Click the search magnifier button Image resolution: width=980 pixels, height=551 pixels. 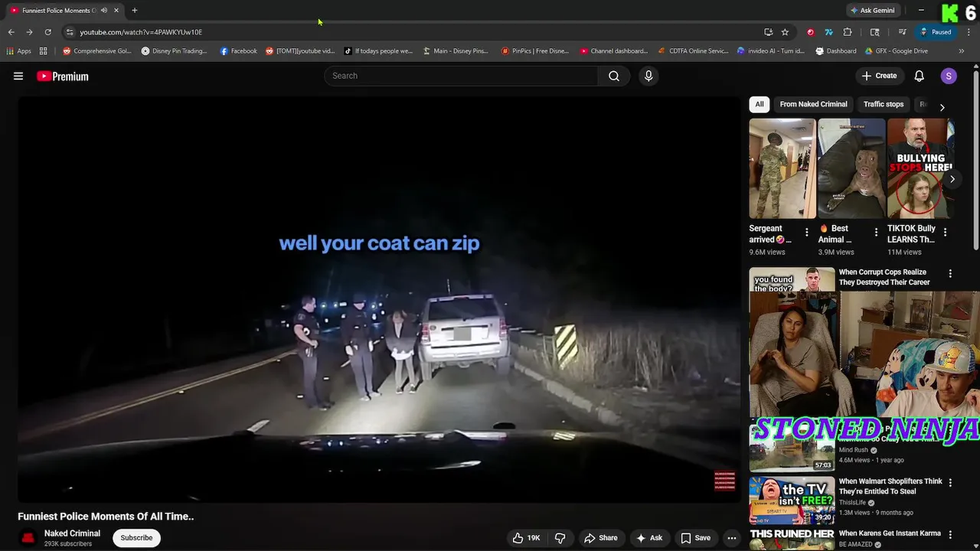614,76
